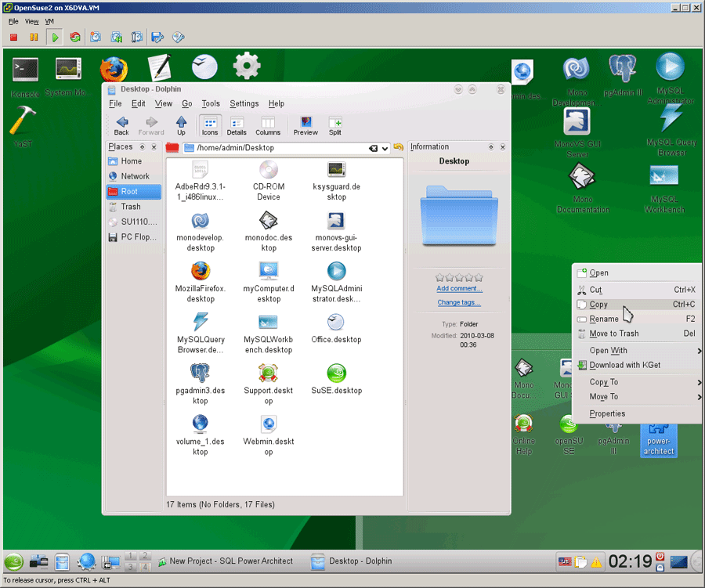Choose Download with KGet
The width and height of the screenshot is (705, 588).
[x=637, y=365]
